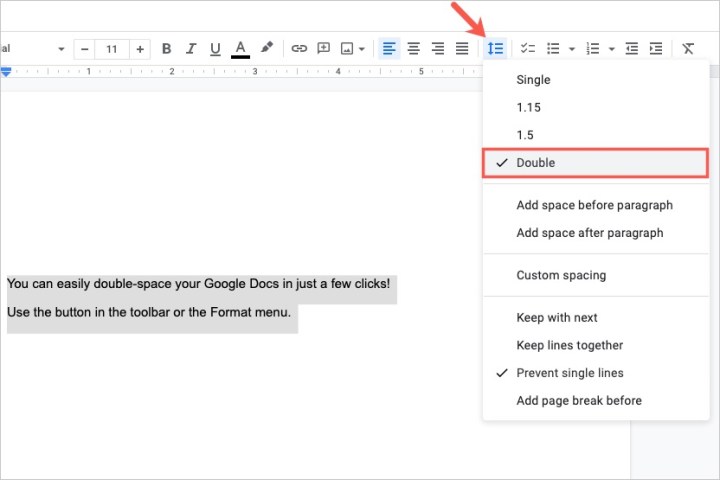Justify the paragraph text

(x=461, y=48)
